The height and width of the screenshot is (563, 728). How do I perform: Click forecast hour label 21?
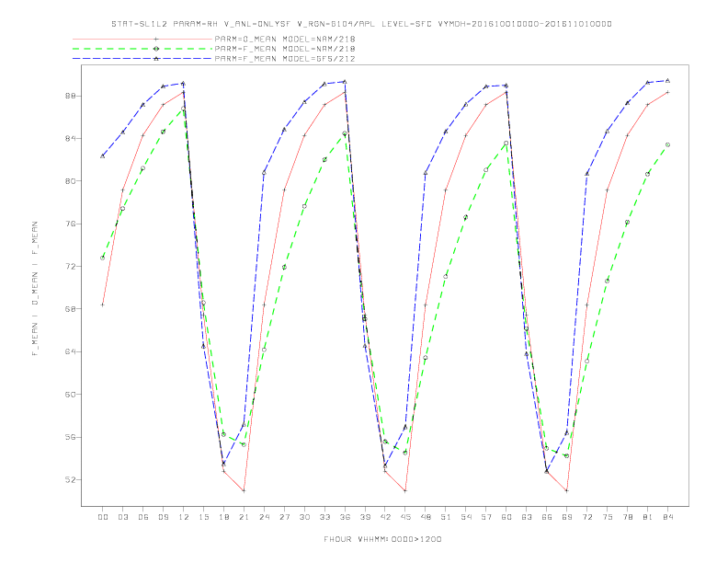244,517
